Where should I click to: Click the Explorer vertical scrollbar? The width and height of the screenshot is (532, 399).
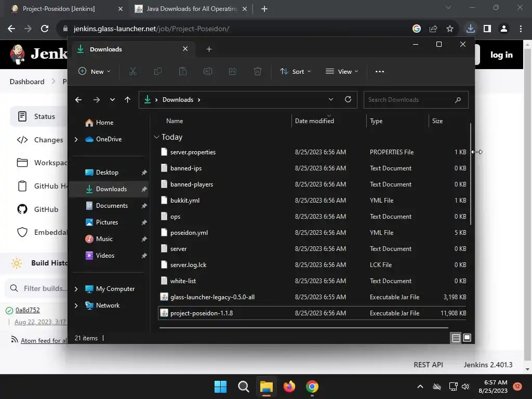[x=471, y=174]
